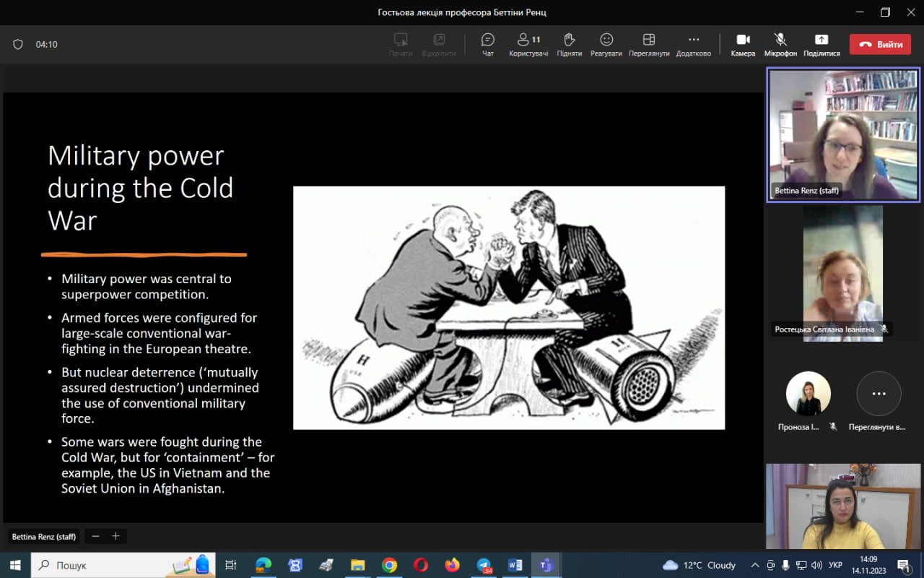This screenshot has width=924, height=578.
Task: Zoom out shared content with minus
Action: [x=95, y=536]
